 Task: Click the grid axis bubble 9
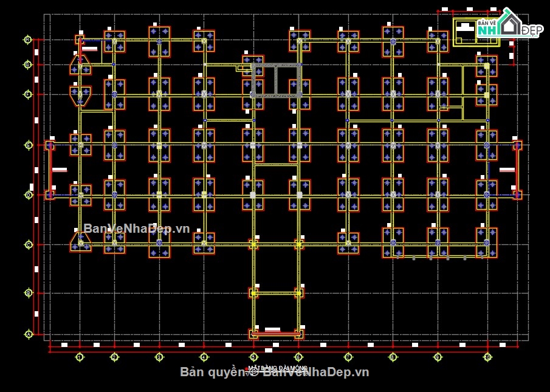[x=438, y=357]
